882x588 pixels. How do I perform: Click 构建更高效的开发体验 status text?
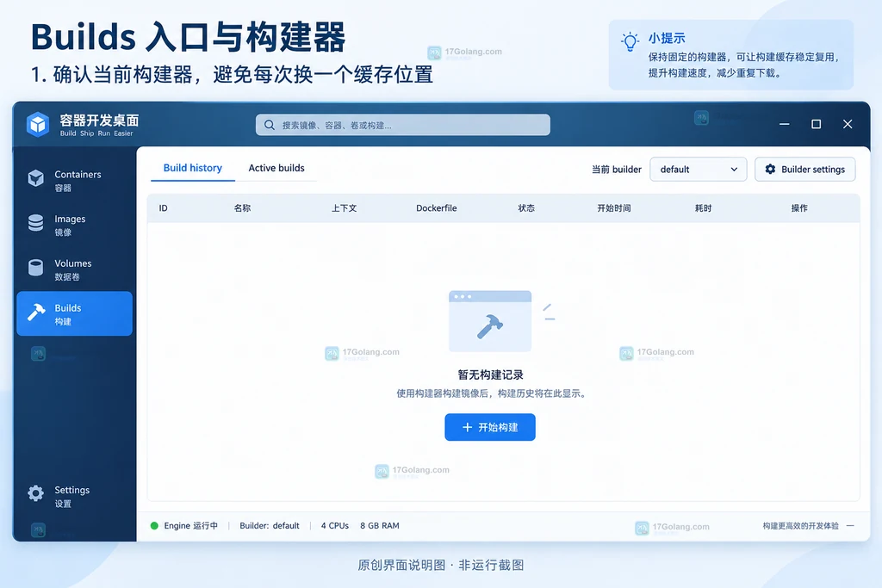(x=800, y=526)
